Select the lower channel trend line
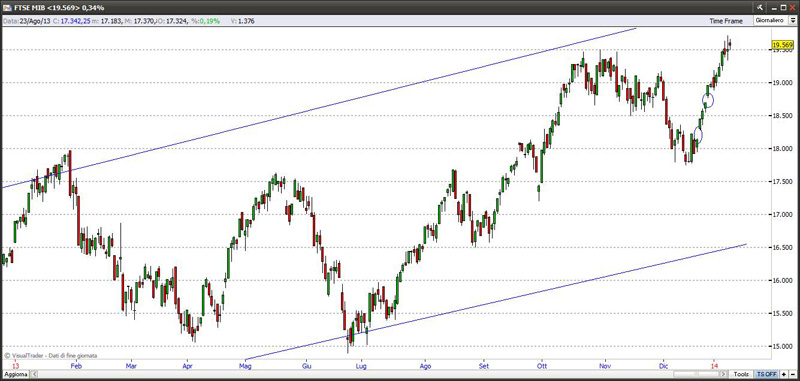The image size is (800, 381). 496,302
